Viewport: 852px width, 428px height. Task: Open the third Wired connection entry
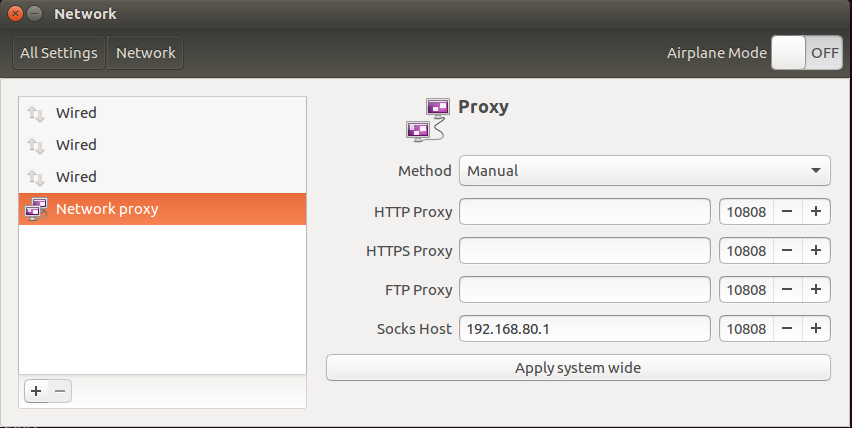162,177
